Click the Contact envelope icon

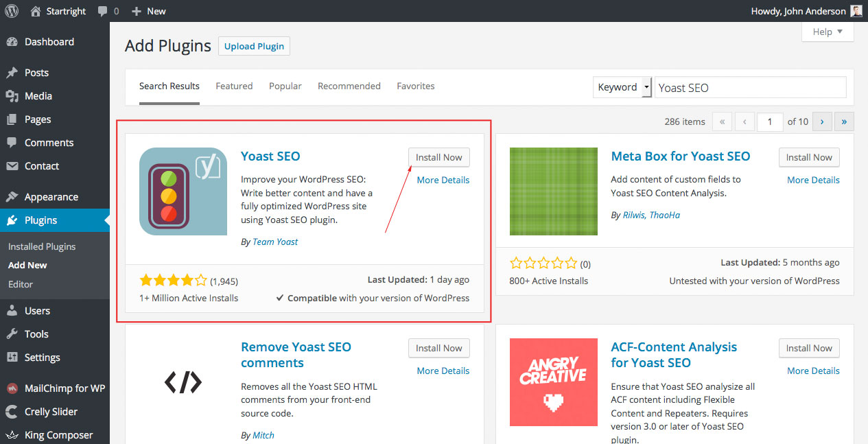pyautogui.click(x=12, y=166)
